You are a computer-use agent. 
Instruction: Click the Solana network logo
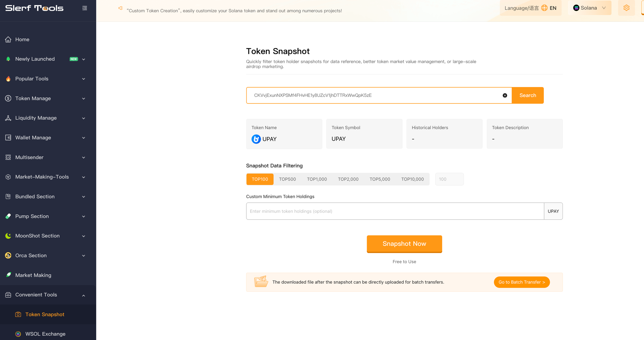tap(576, 8)
